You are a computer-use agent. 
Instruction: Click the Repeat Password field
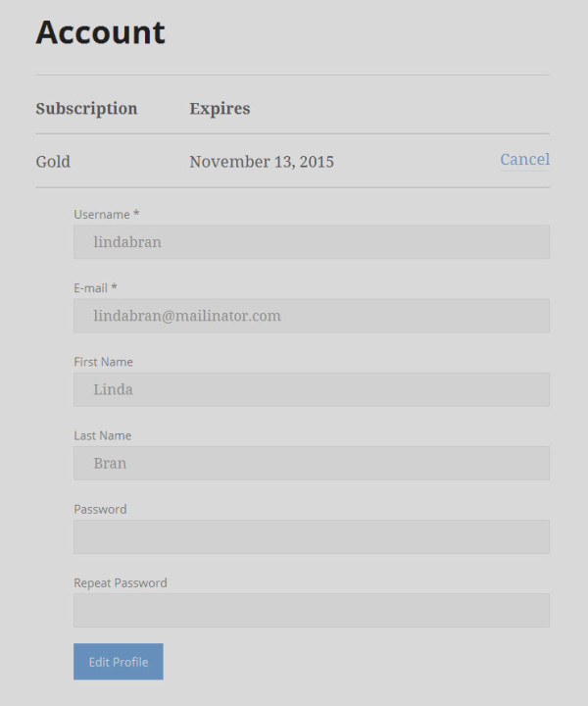(x=311, y=610)
